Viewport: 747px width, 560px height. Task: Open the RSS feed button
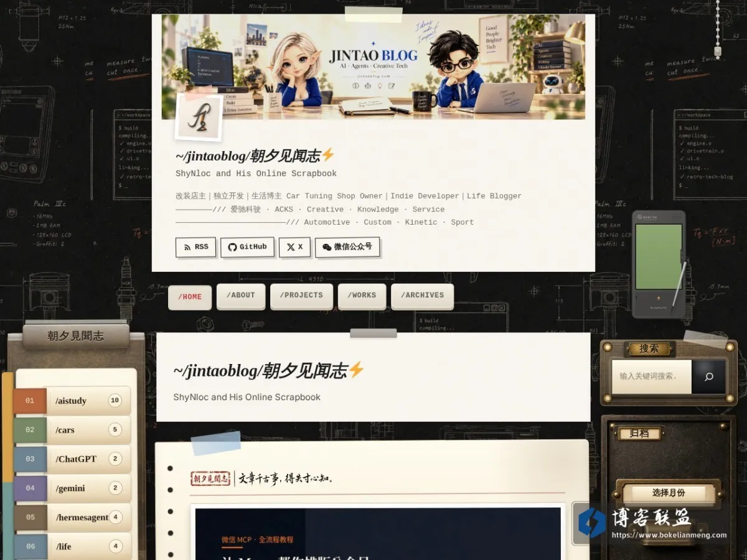pyautogui.click(x=196, y=247)
